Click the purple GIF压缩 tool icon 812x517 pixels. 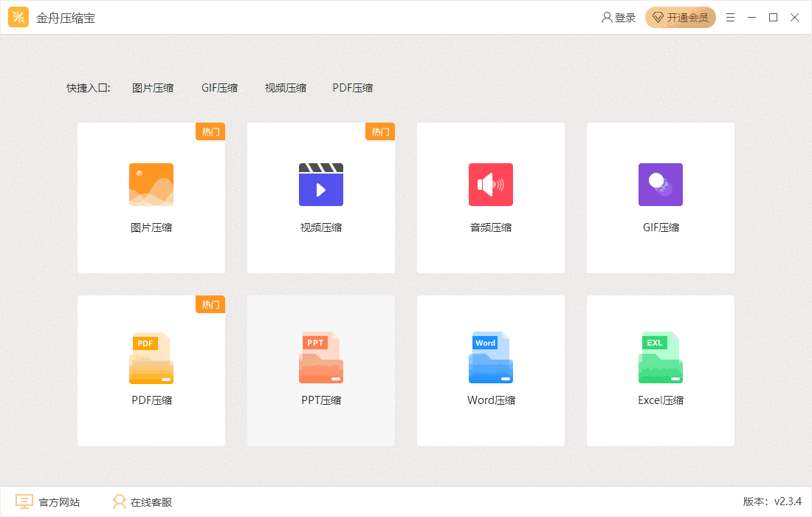click(x=660, y=184)
